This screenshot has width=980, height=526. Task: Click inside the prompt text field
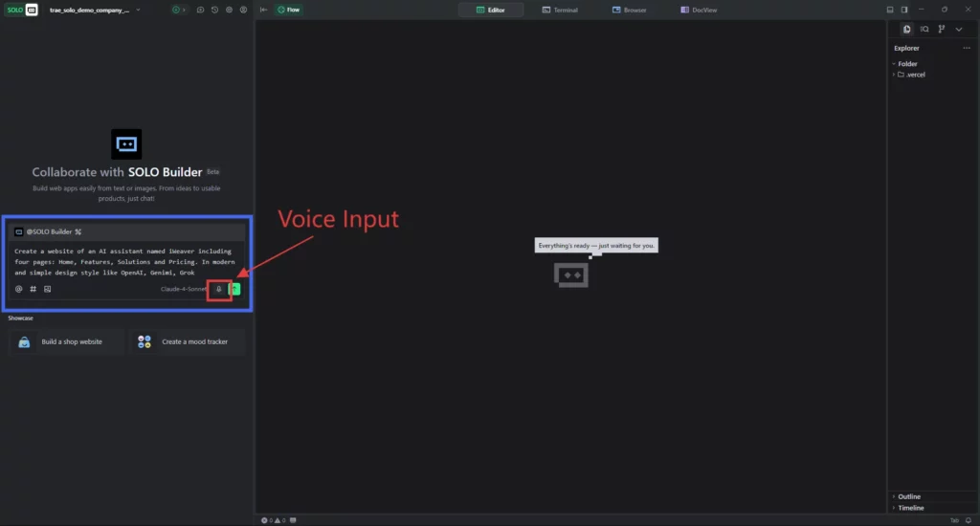click(x=125, y=262)
